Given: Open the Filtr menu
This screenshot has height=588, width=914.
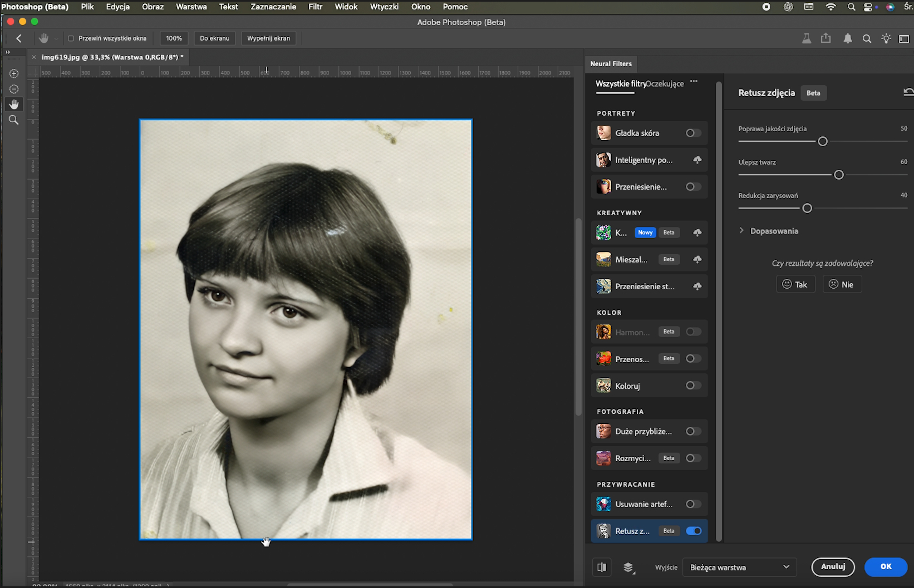Looking at the screenshot, I should [x=315, y=7].
